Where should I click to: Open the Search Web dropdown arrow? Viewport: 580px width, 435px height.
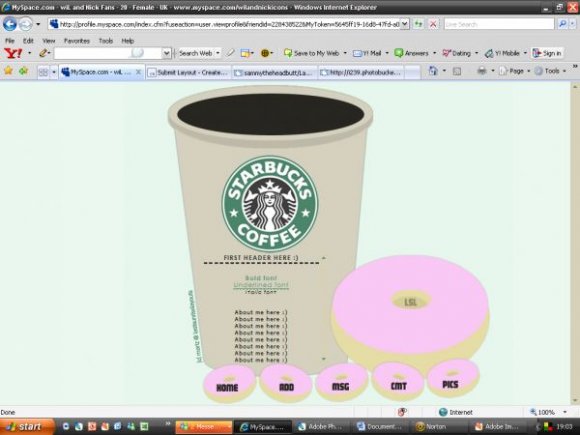coord(218,53)
